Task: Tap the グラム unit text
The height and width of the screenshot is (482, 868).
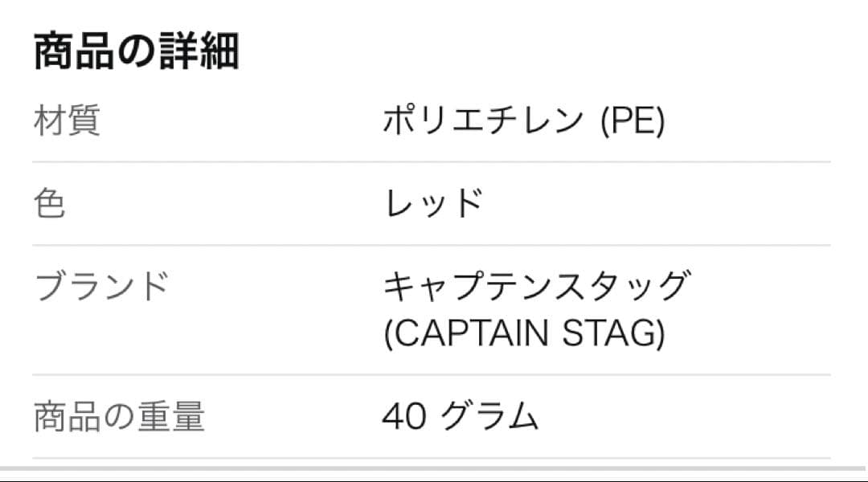Action: (489, 417)
